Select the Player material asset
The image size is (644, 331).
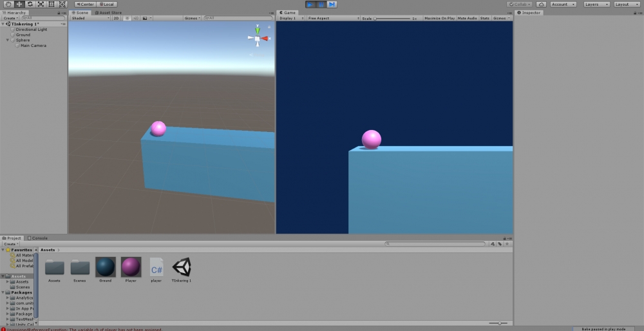(x=131, y=270)
